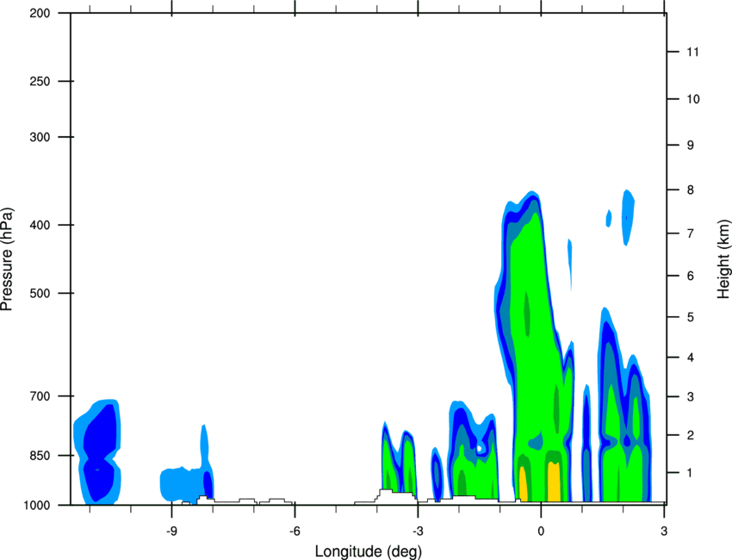
Task: Click the 'Pressure (hPa)' axis title
Action: (7, 259)
